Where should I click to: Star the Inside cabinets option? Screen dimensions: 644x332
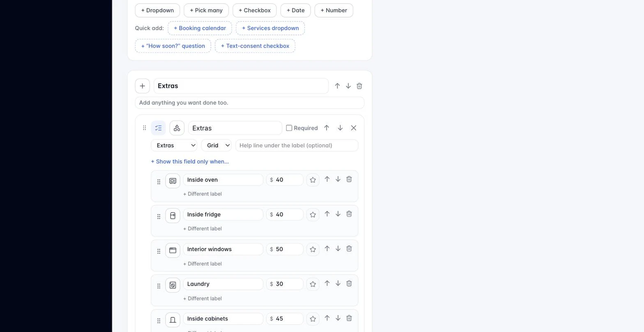(x=313, y=319)
